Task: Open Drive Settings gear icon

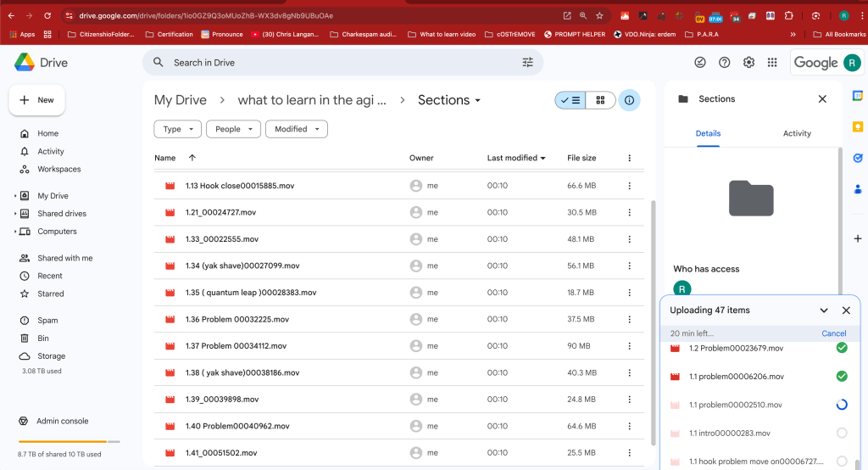Action: click(x=748, y=63)
